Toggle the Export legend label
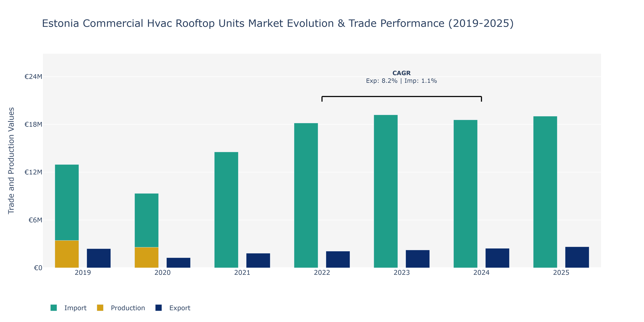 pyautogui.click(x=180, y=308)
